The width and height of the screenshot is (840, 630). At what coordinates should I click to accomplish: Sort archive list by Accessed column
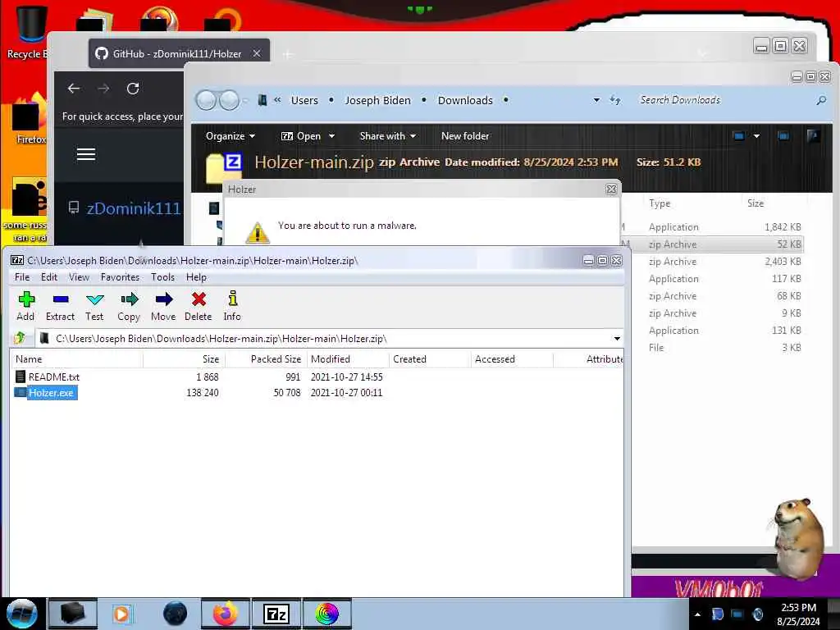pos(512,359)
